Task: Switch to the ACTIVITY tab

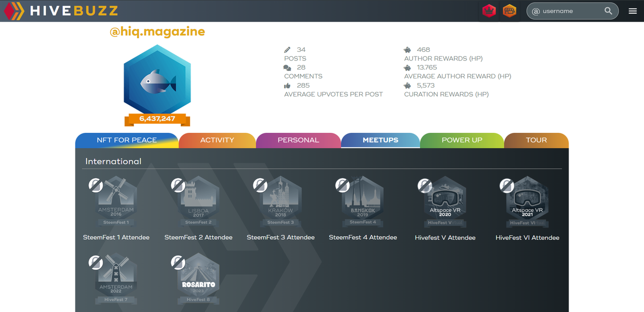Action: (x=217, y=140)
